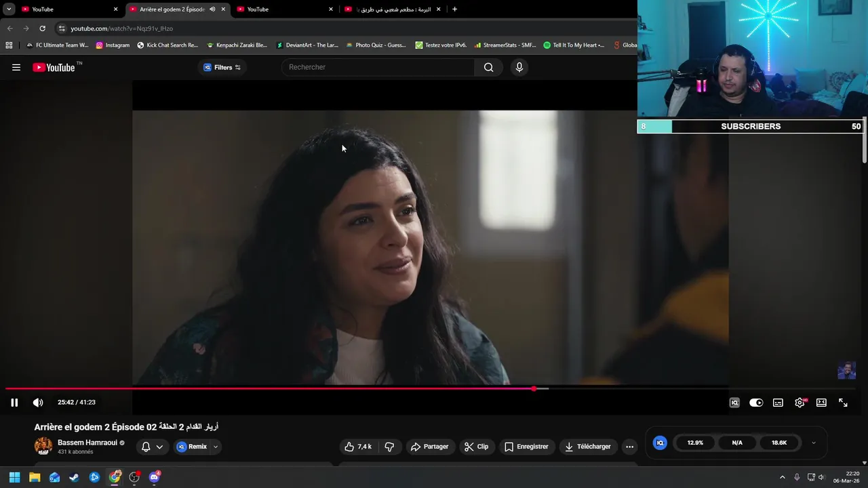Go back in the browser
The image size is (868, 488).
coord(9,28)
